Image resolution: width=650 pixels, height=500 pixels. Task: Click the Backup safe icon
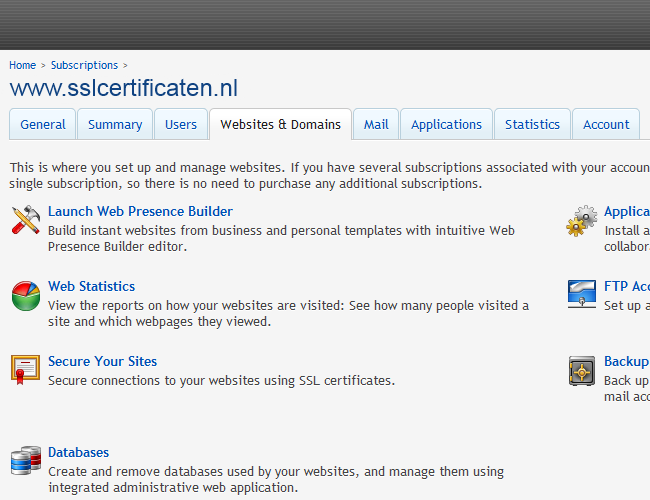coord(582,371)
